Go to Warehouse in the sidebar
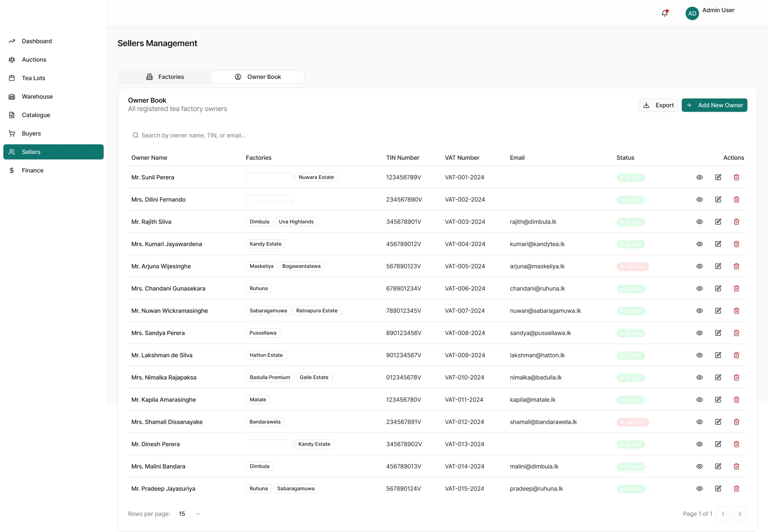Viewport: 768px width, 532px height. 53,96
